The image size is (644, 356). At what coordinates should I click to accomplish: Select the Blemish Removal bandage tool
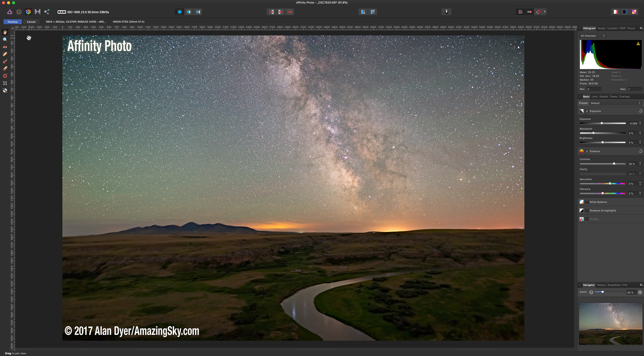[x=5, y=54]
